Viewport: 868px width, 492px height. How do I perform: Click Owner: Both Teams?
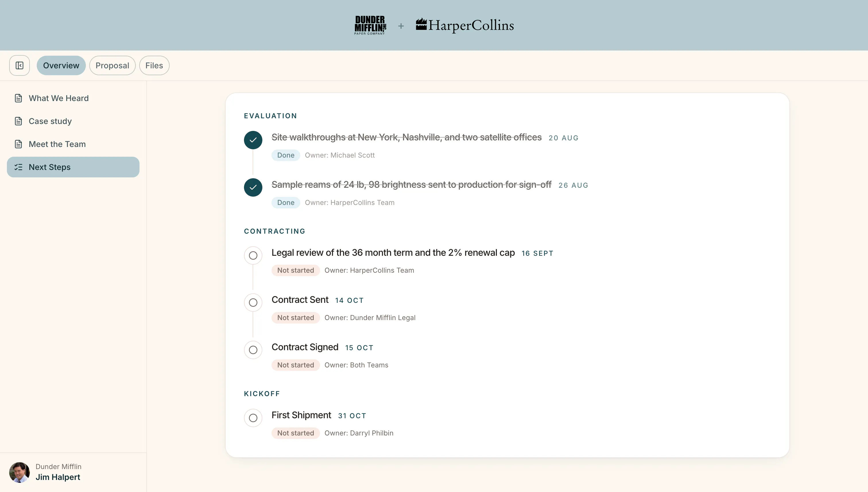click(356, 365)
